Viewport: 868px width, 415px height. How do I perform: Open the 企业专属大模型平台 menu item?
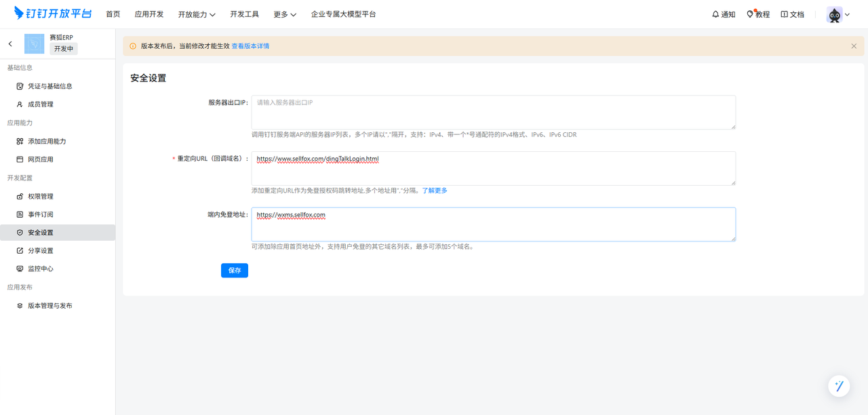pyautogui.click(x=343, y=14)
